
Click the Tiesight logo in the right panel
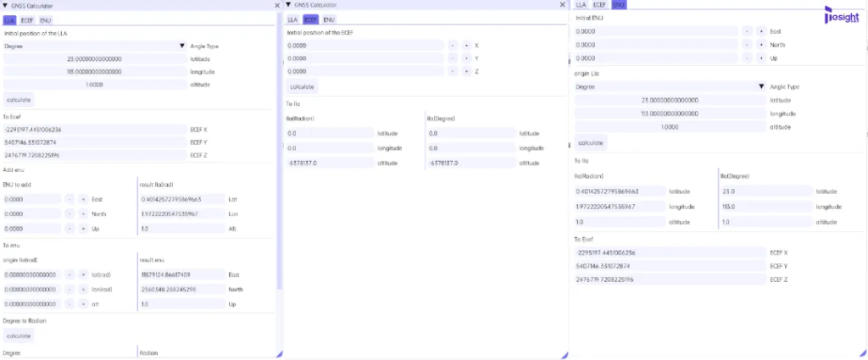tap(842, 15)
